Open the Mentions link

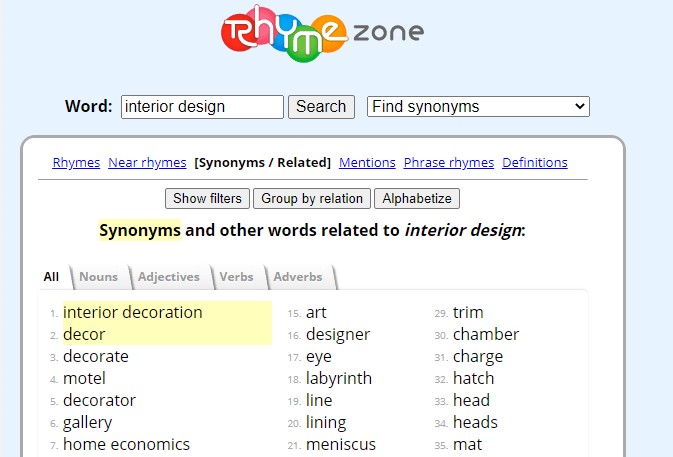(367, 163)
